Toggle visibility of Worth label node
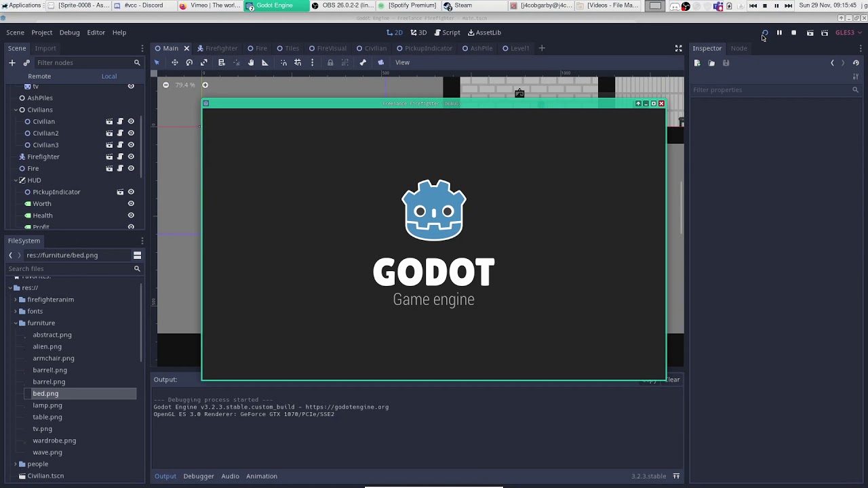The image size is (868, 488). click(131, 203)
